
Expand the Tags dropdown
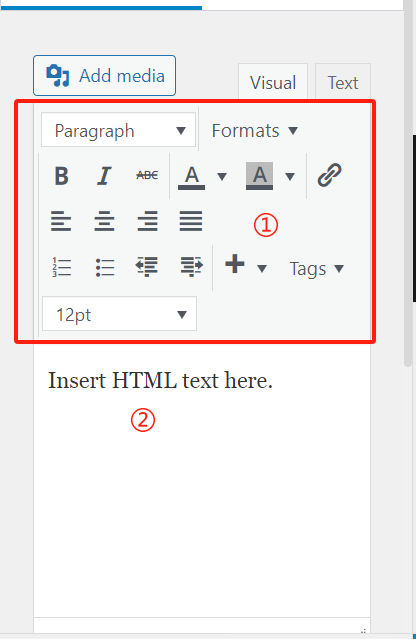(316, 269)
